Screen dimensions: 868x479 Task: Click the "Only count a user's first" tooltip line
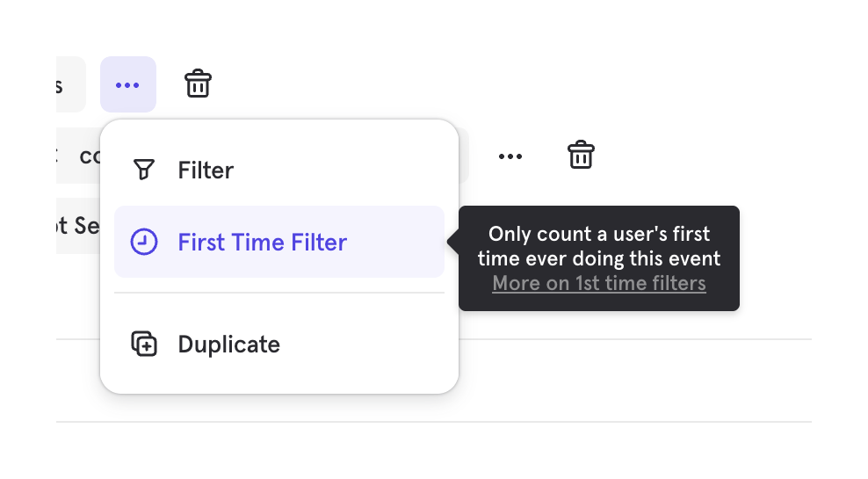click(598, 235)
